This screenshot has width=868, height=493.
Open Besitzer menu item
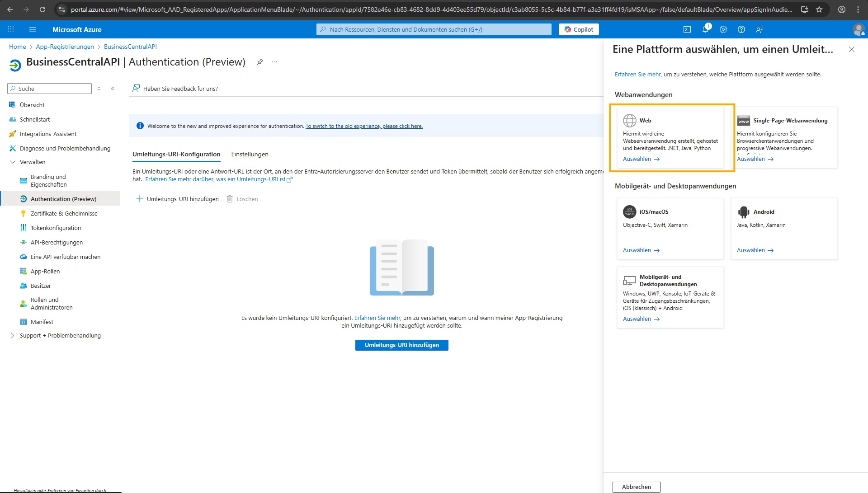point(41,286)
